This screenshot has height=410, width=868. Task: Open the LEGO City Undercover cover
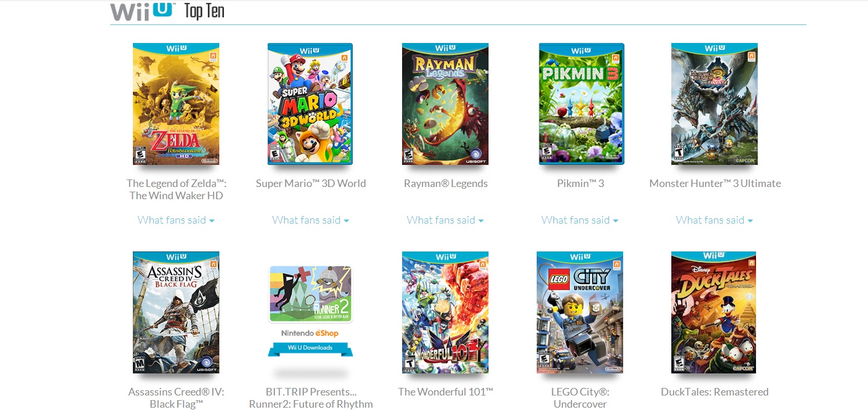point(580,312)
